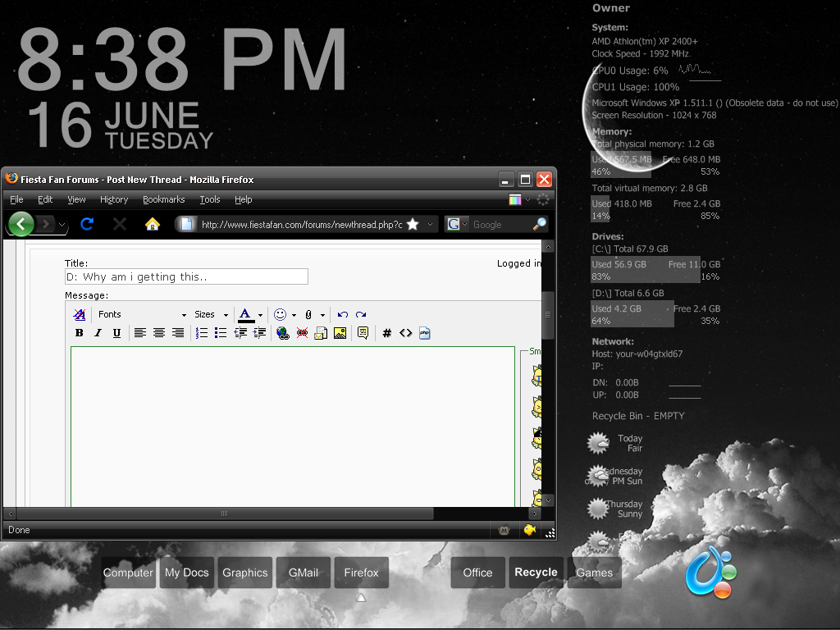The width and height of the screenshot is (840, 630).
Task: Click the Remove Text Formatting icon
Action: [80, 314]
